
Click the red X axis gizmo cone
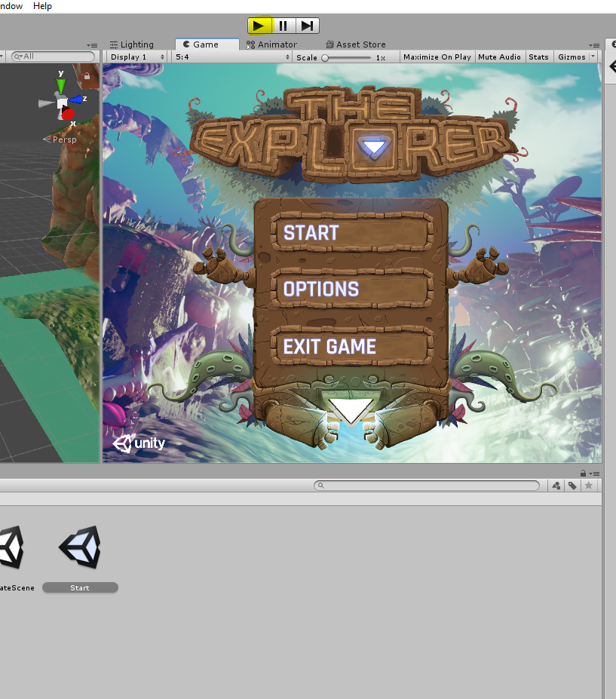(68, 115)
